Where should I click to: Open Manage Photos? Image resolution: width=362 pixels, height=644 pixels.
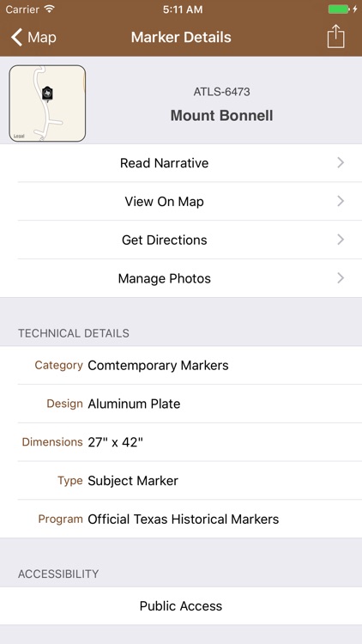(x=181, y=278)
